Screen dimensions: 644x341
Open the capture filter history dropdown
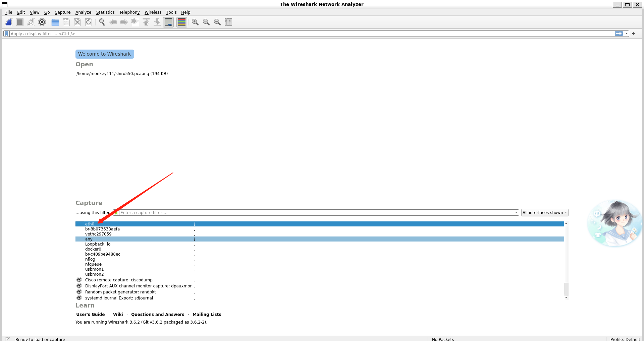click(x=516, y=213)
